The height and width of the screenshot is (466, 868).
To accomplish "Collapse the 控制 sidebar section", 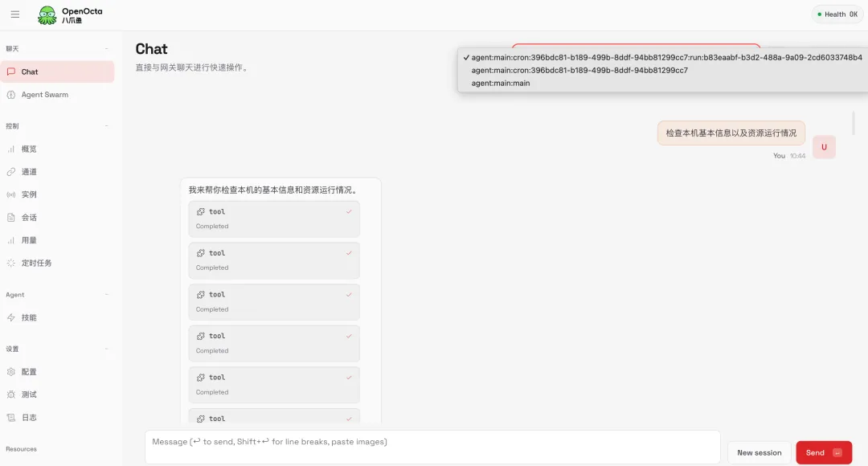I will [107, 126].
